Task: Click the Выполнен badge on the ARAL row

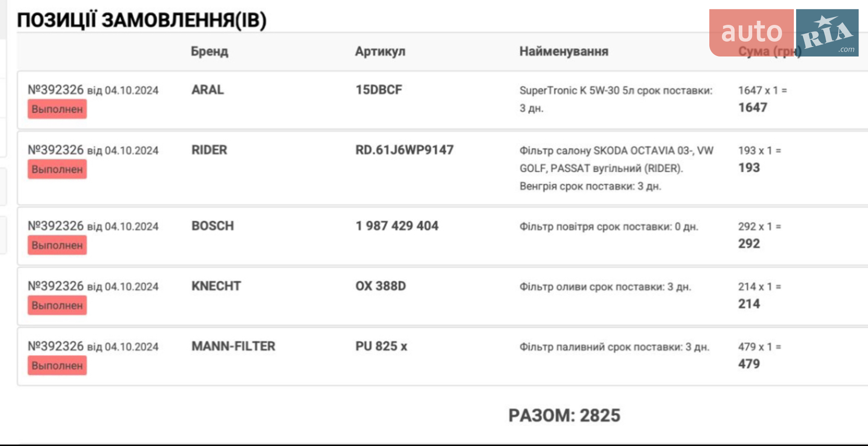Action: click(x=57, y=109)
